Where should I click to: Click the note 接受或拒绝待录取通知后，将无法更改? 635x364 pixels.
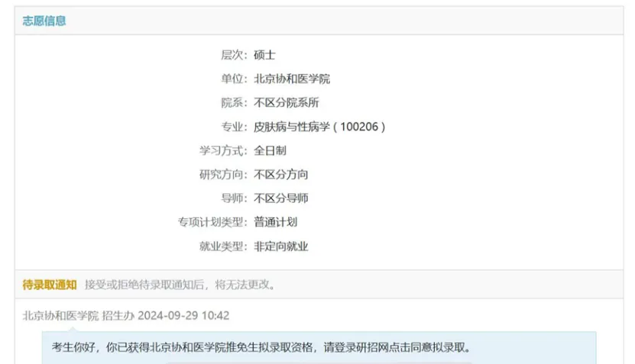point(180,285)
